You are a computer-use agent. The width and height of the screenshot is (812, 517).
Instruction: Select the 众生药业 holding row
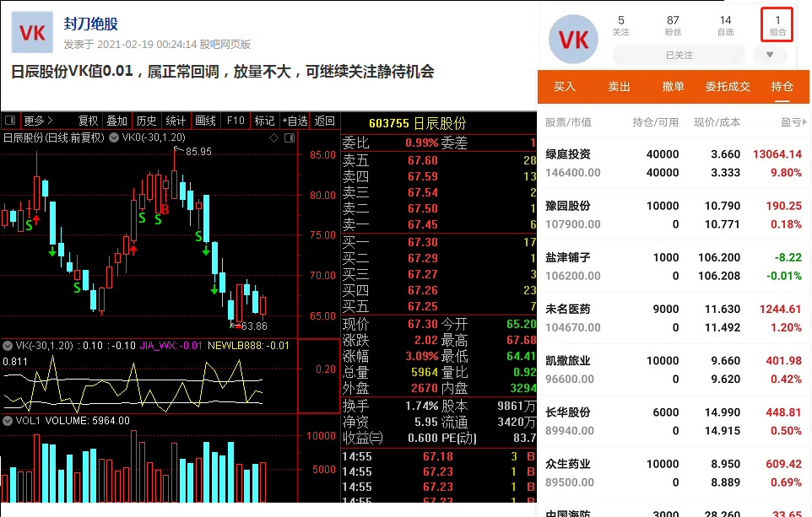pos(674,473)
